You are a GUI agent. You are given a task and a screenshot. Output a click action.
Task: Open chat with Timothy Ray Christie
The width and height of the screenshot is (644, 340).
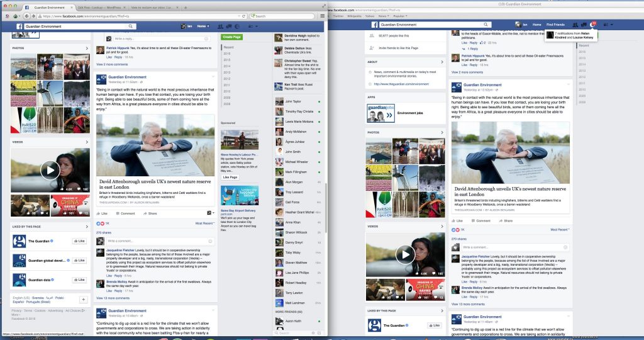(297, 111)
